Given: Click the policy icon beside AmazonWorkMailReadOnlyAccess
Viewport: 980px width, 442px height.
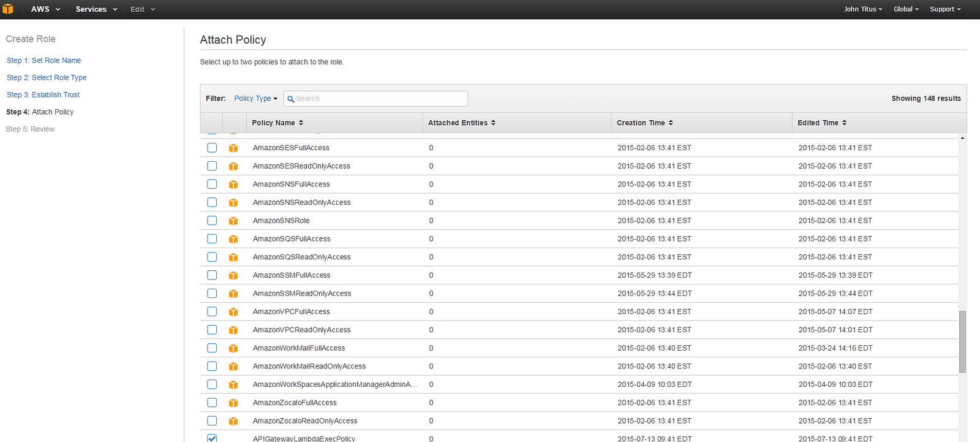Looking at the screenshot, I should coord(233,367).
